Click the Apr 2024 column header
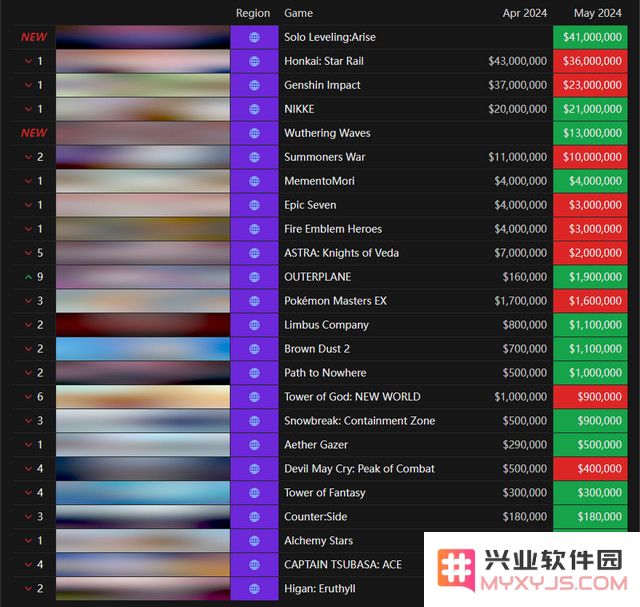This screenshot has height=607, width=640. [x=524, y=13]
